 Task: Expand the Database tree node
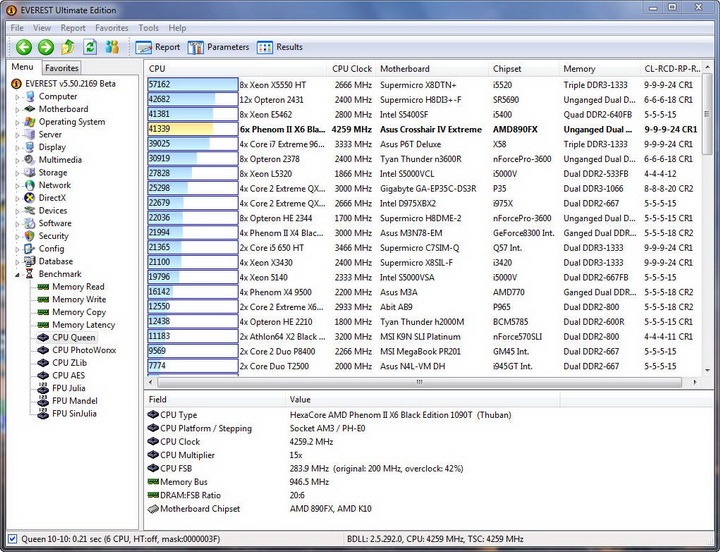pos(17,262)
